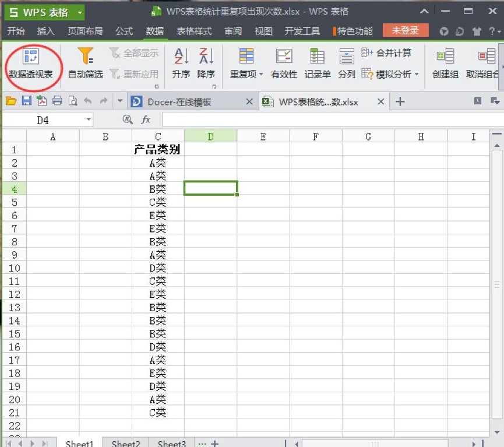Switch to the 公式 ribbon tab

click(124, 32)
